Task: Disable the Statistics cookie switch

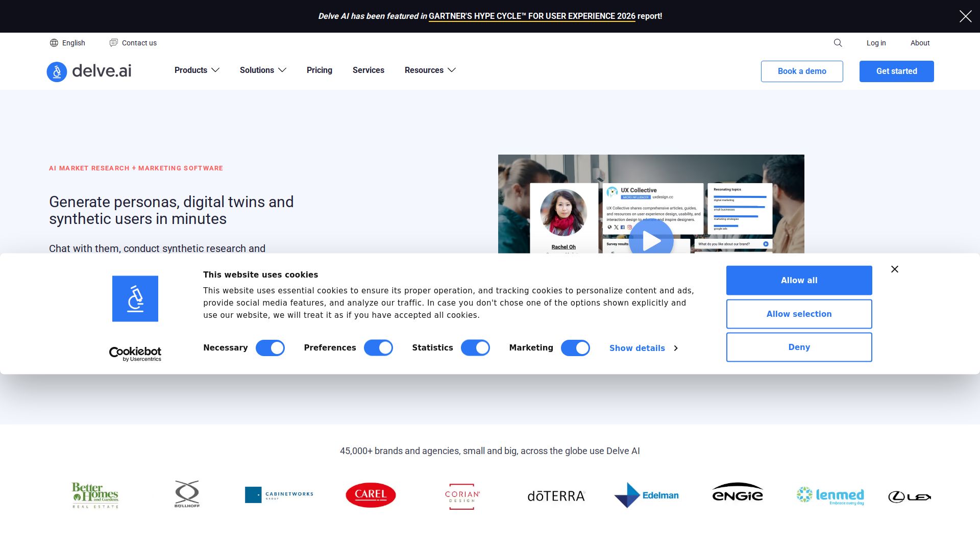Action: (x=475, y=348)
